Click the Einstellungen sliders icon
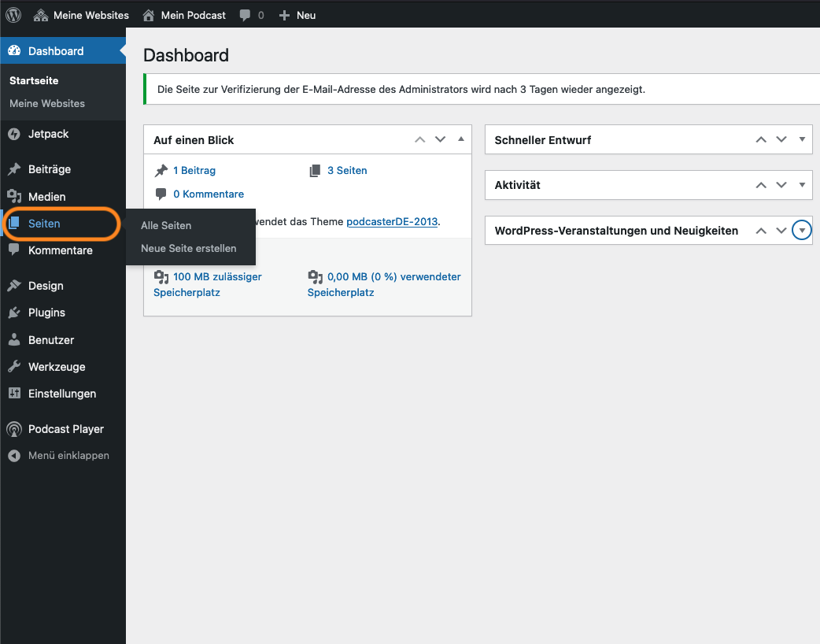Viewport: 820px width, 644px height. [x=14, y=394]
